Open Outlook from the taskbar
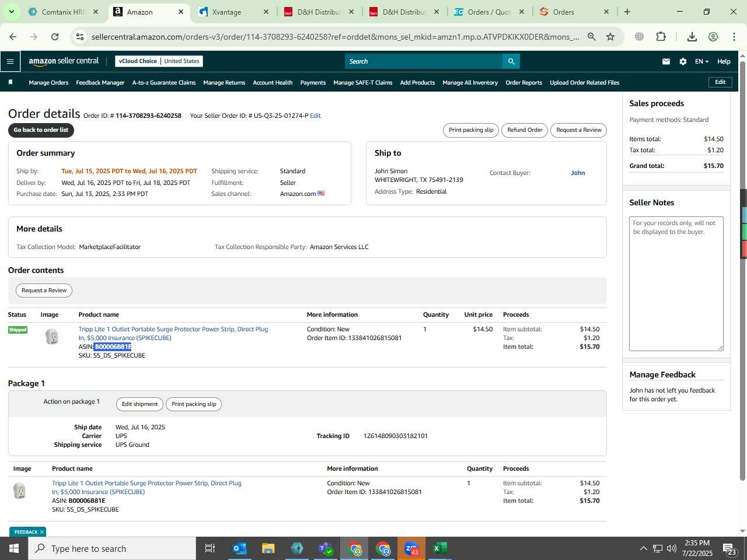747x560 pixels. click(x=239, y=548)
